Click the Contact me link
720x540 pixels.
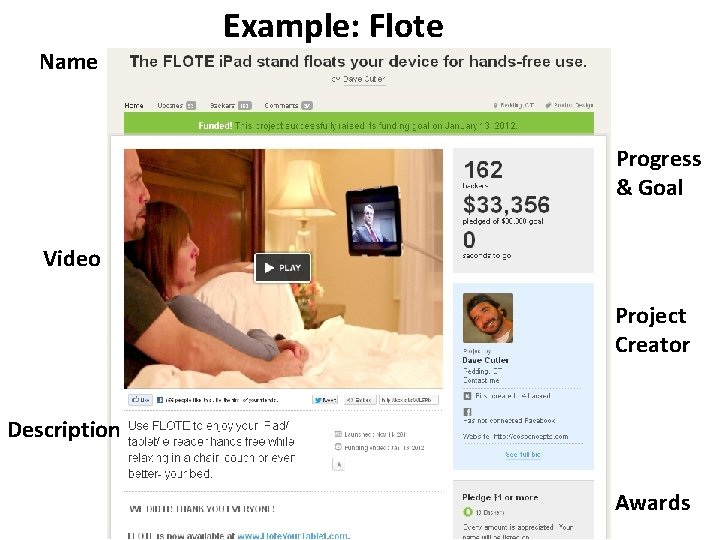click(x=481, y=380)
